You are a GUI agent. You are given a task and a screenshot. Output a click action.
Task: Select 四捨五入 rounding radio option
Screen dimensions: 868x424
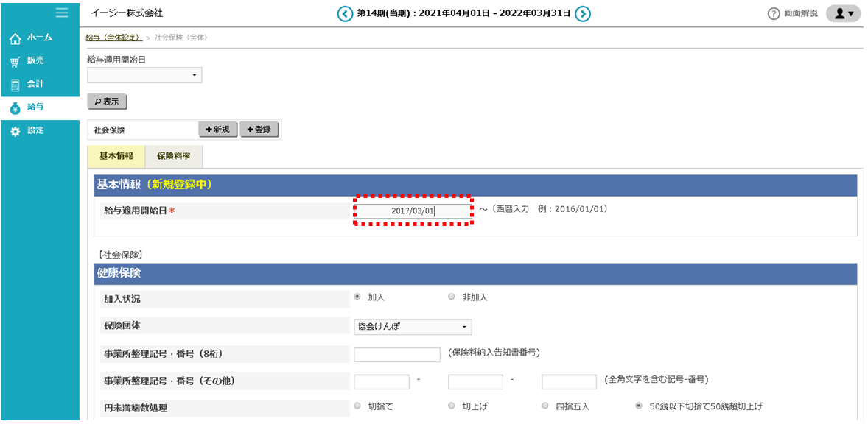point(545,406)
